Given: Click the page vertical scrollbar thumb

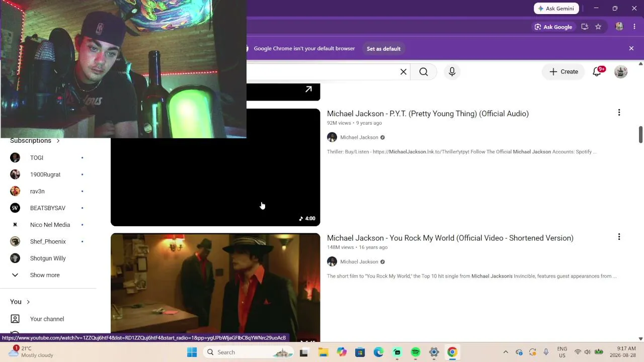Looking at the screenshot, I should [640, 134].
